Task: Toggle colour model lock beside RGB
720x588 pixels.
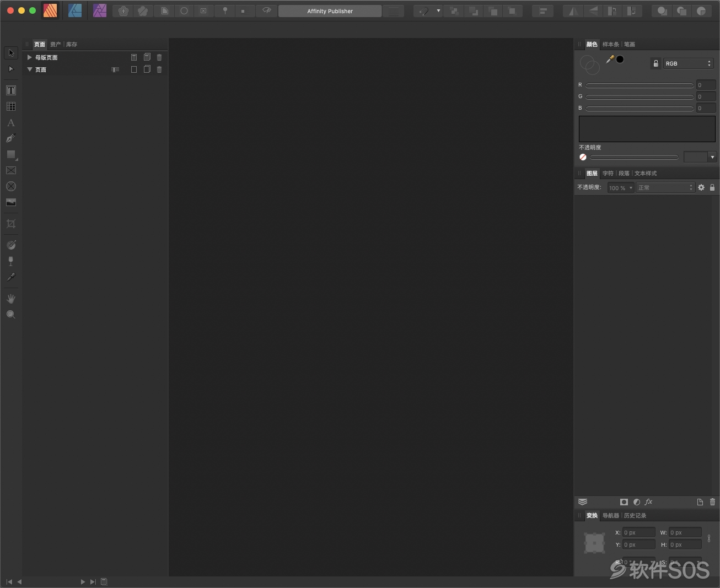Action: coord(655,63)
